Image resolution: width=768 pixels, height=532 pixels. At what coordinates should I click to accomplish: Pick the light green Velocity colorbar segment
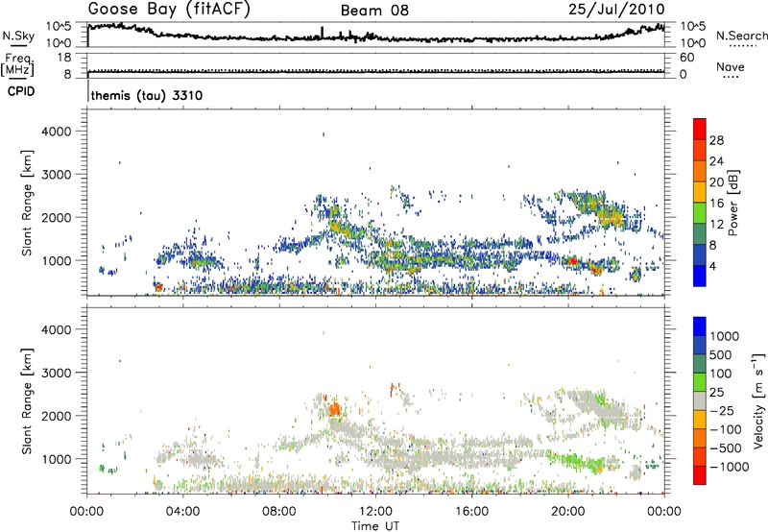pyautogui.click(x=700, y=382)
